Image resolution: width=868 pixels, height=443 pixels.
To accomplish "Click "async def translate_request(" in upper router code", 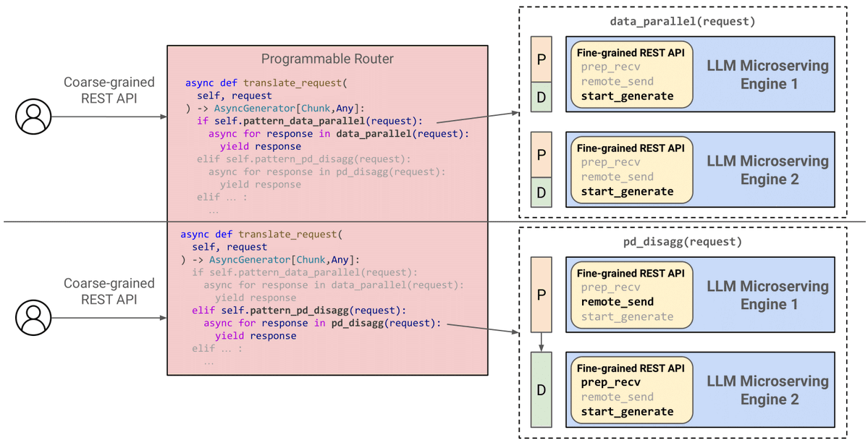I will tap(266, 83).
